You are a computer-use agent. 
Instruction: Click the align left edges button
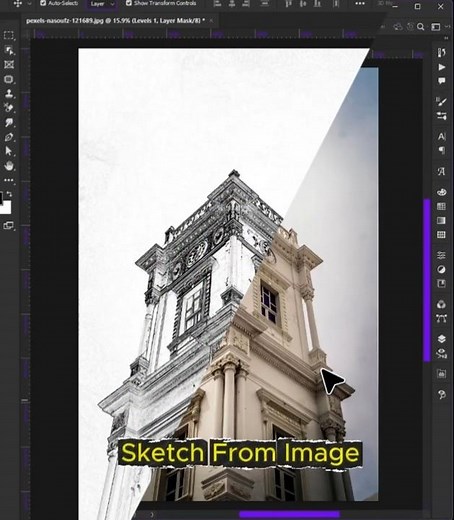[x=217, y=3]
